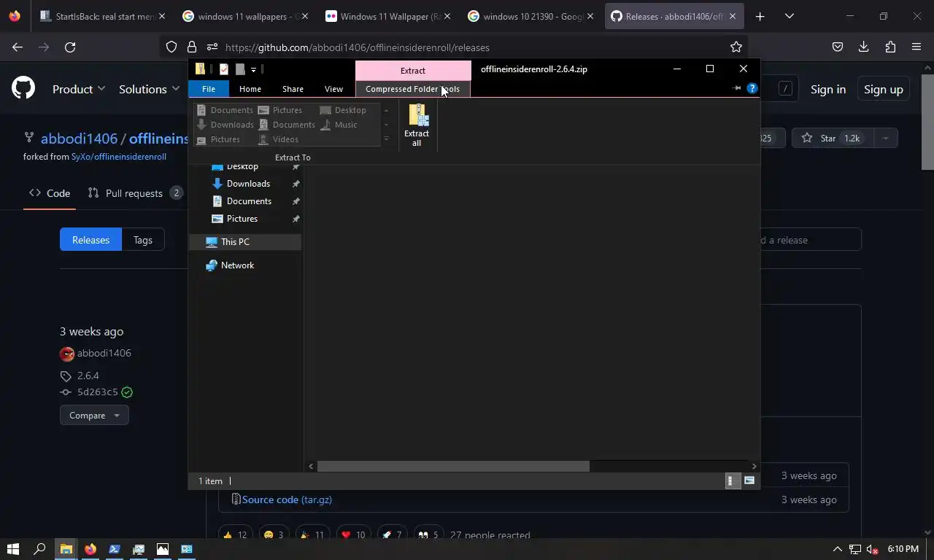Open the Explorer Help question mark icon

click(x=752, y=88)
